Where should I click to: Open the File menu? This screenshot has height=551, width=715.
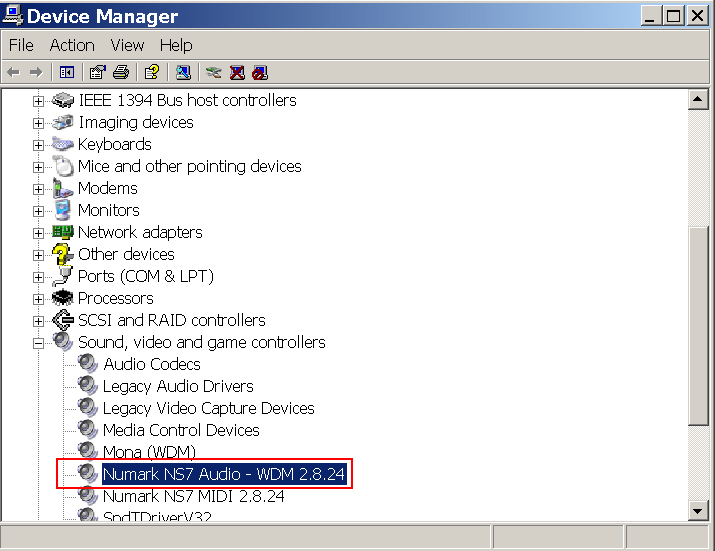tap(21, 45)
